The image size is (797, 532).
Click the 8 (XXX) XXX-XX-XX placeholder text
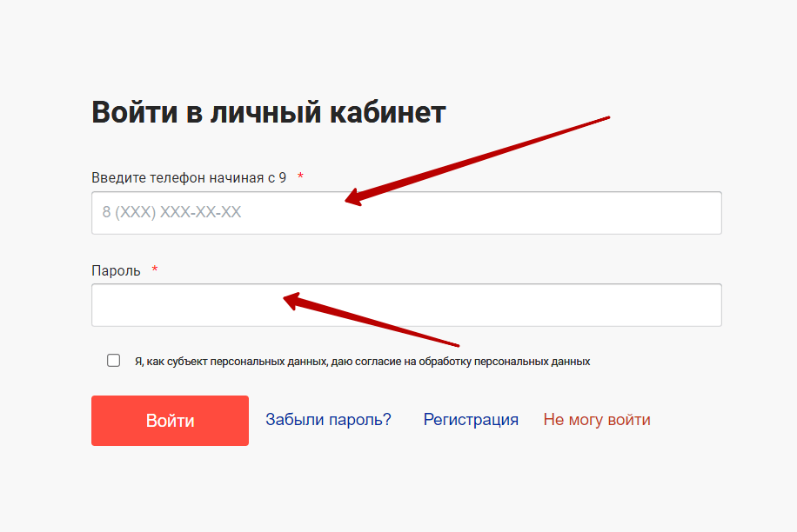click(171, 213)
